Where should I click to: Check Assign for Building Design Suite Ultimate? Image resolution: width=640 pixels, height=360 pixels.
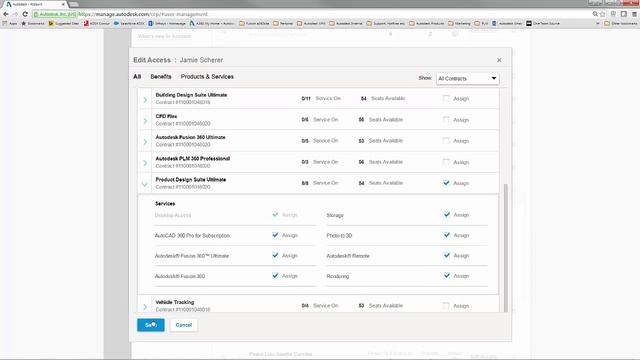(x=446, y=98)
